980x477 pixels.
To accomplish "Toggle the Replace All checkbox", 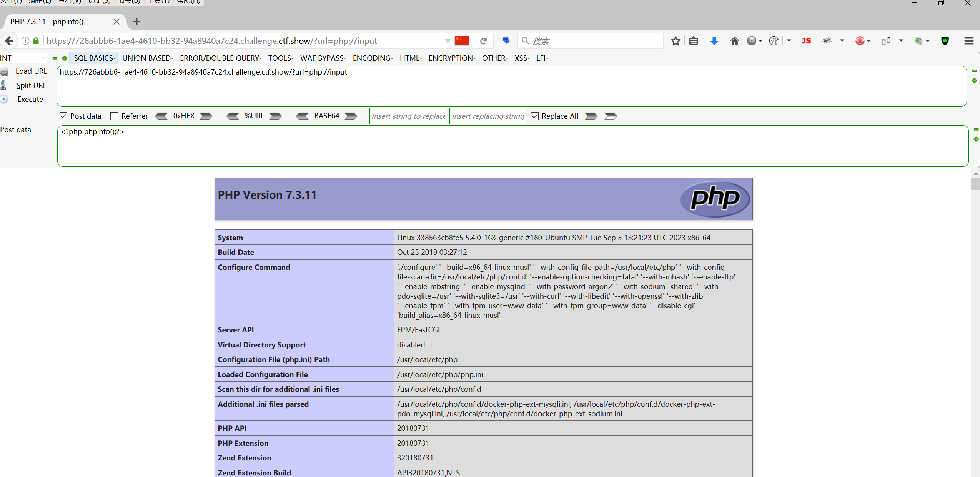I will coord(535,116).
